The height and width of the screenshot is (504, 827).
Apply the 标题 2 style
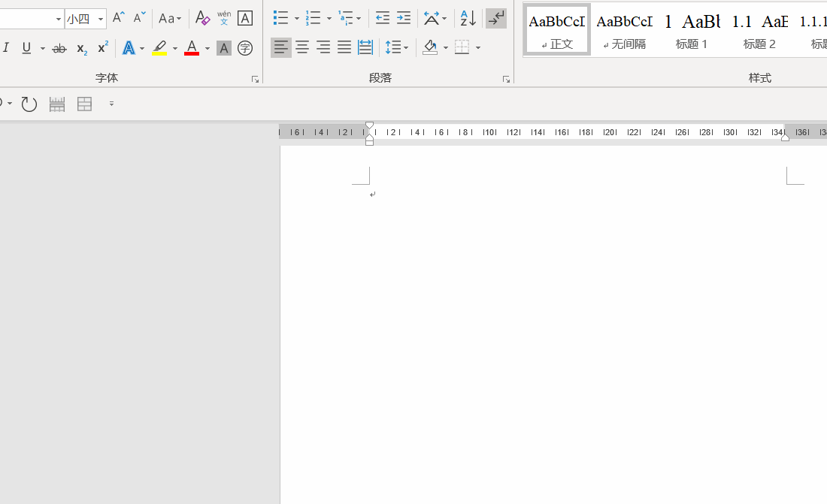759,29
